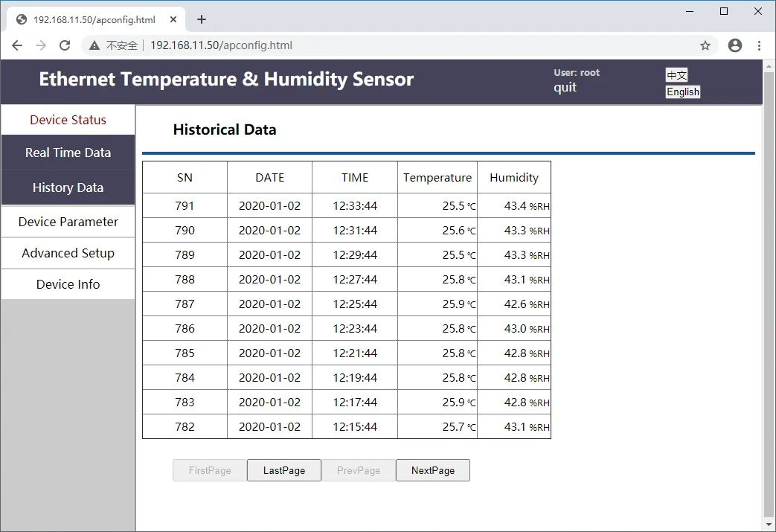776x532 pixels.
Task: Open Device Parameter section
Action: (x=68, y=222)
